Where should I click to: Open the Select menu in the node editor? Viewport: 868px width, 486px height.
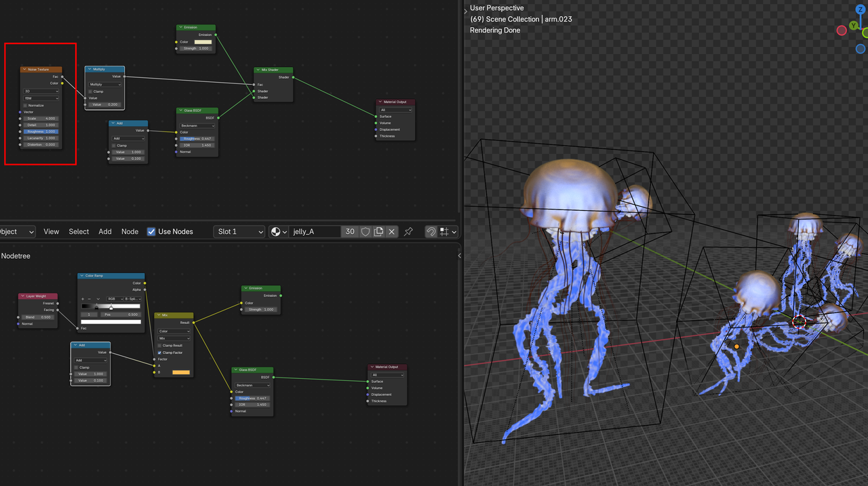tap(79, 231)
